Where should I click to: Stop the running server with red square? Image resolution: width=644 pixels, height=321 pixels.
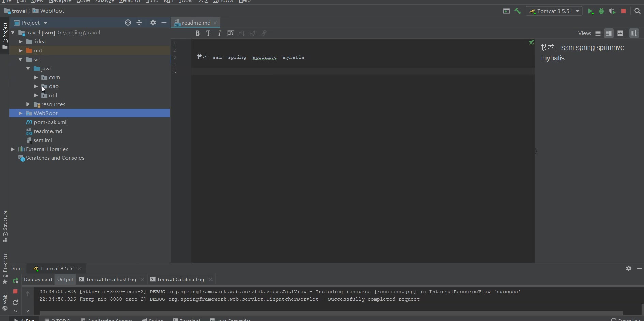624,11
